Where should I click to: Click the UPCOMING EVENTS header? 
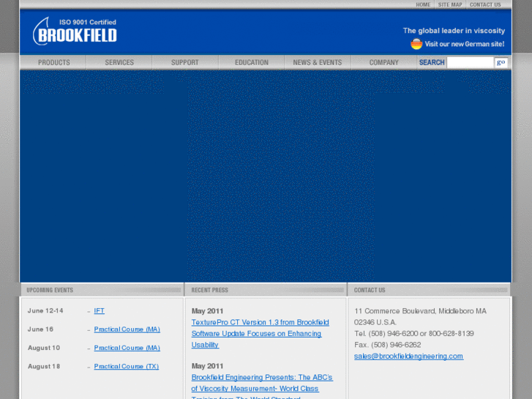point(50,290)
